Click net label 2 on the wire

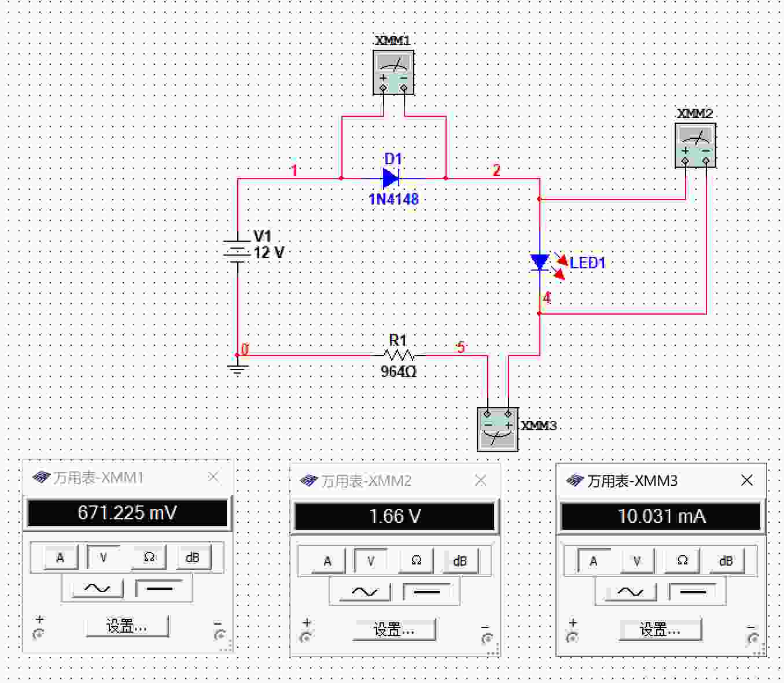coord(496,170)
